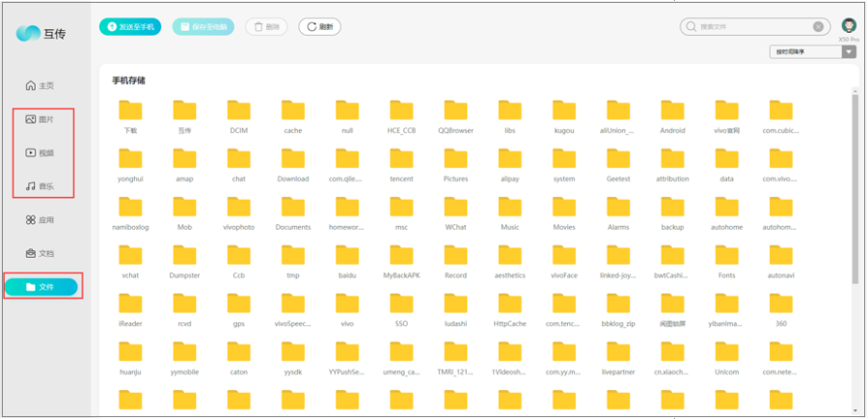Select the tencent folder

(x=402, y=164)
